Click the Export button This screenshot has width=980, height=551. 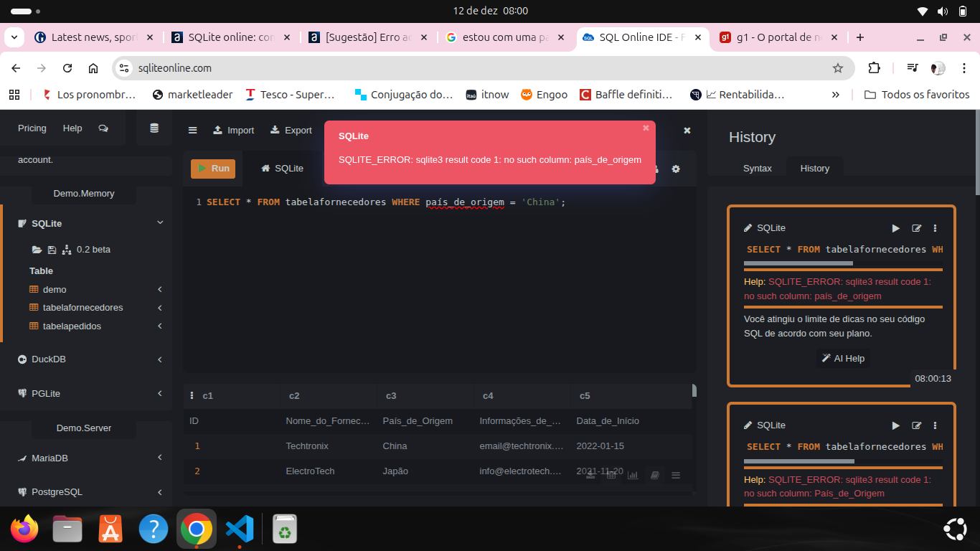point(291,130)
